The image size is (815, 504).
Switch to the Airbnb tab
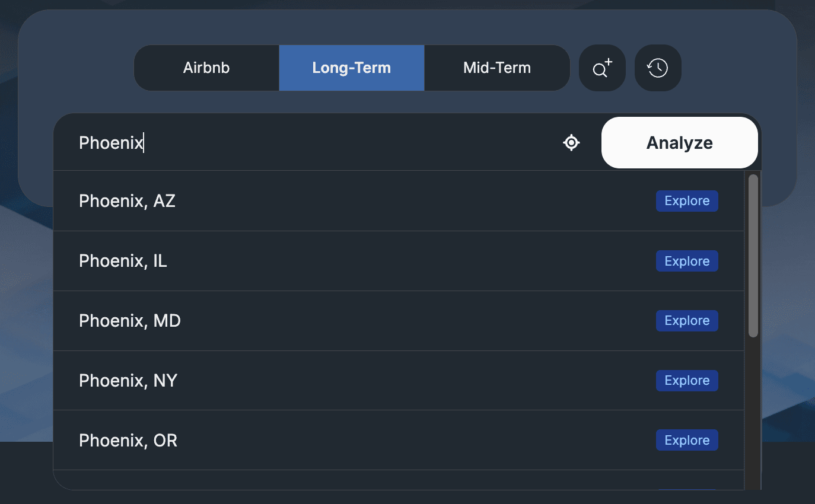[x=206, y=68]
